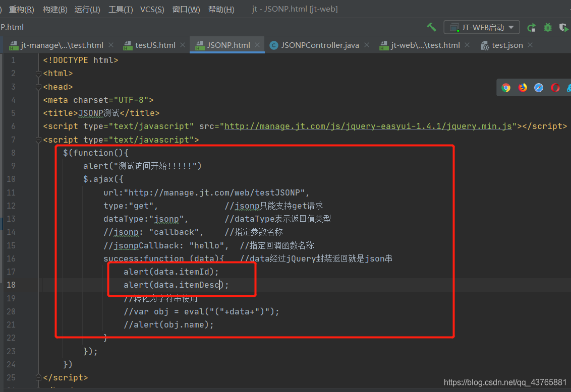Open the JT-WEB启动 run configuration dropdown
The image size is (571, 392).
(481, 27)
